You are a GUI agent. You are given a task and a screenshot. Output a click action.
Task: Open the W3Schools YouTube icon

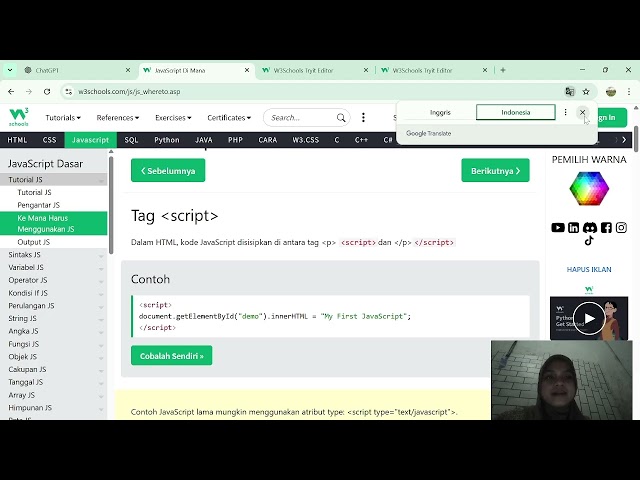(558, 227)
